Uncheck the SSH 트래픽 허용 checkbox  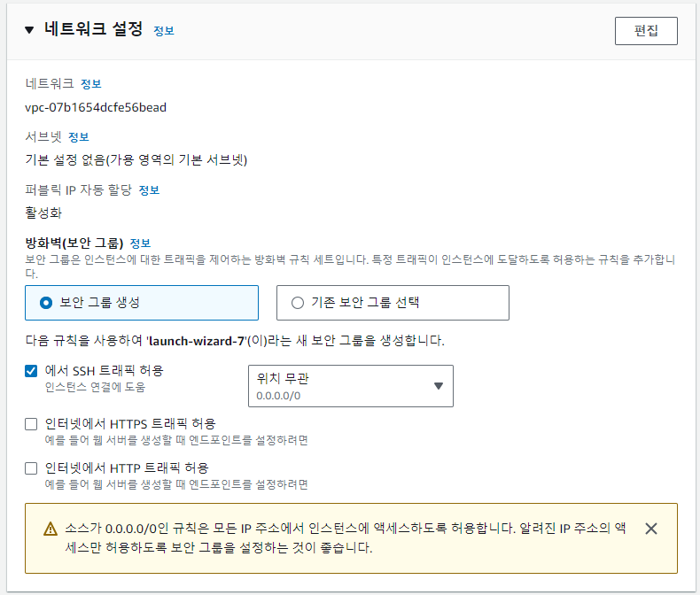(x=31, y=371)
